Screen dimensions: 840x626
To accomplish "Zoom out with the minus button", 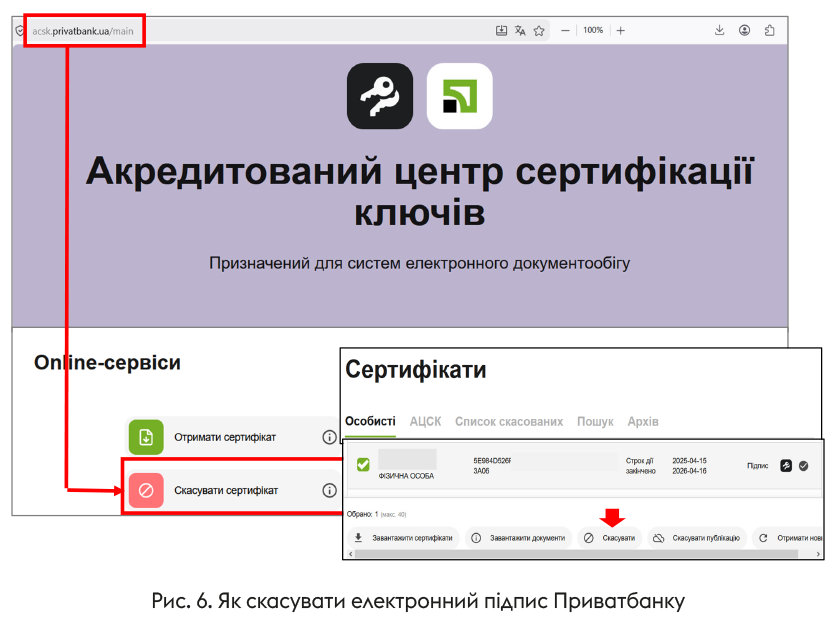I will pyautogui.click(x=565, y=31).
